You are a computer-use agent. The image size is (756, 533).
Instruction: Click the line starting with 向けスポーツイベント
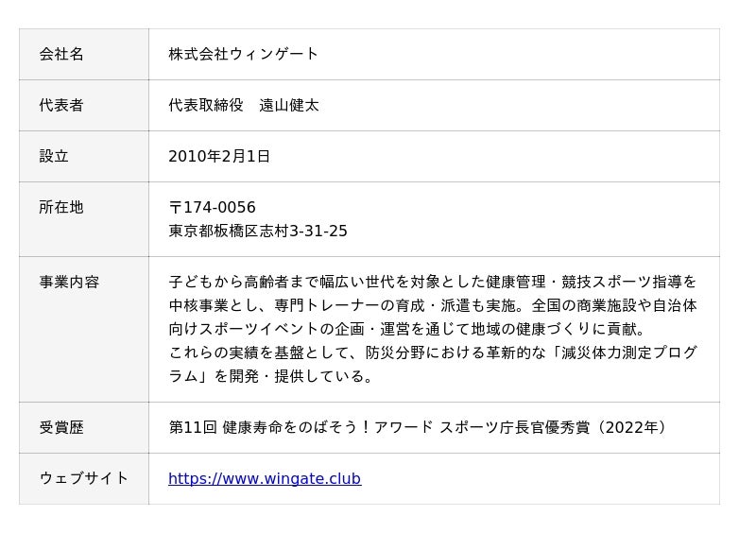point(407,330)
